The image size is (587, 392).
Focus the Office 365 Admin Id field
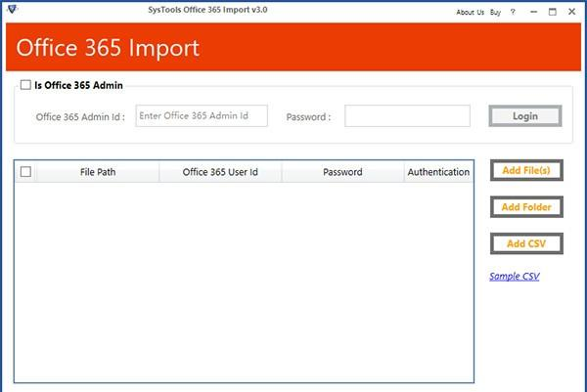pos(202,116)
